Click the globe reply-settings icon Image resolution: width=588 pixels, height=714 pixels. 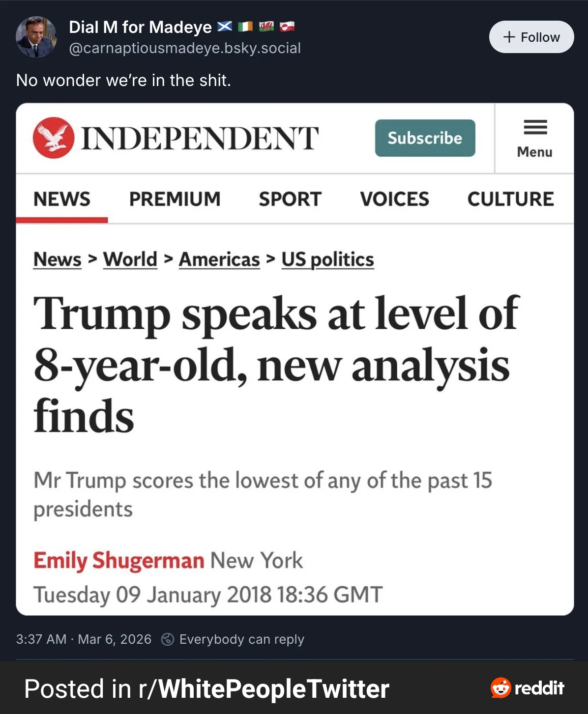[x=168, y=639]
